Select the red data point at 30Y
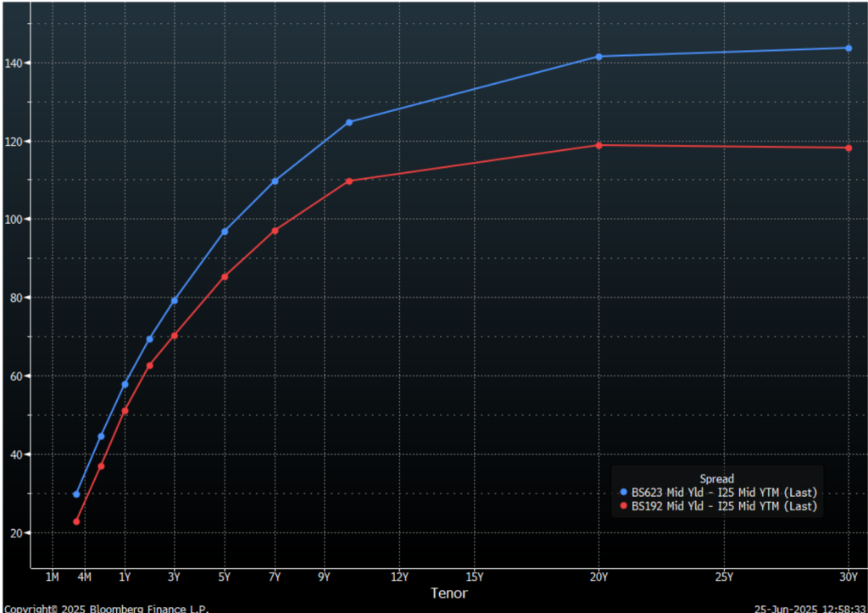 849,148
